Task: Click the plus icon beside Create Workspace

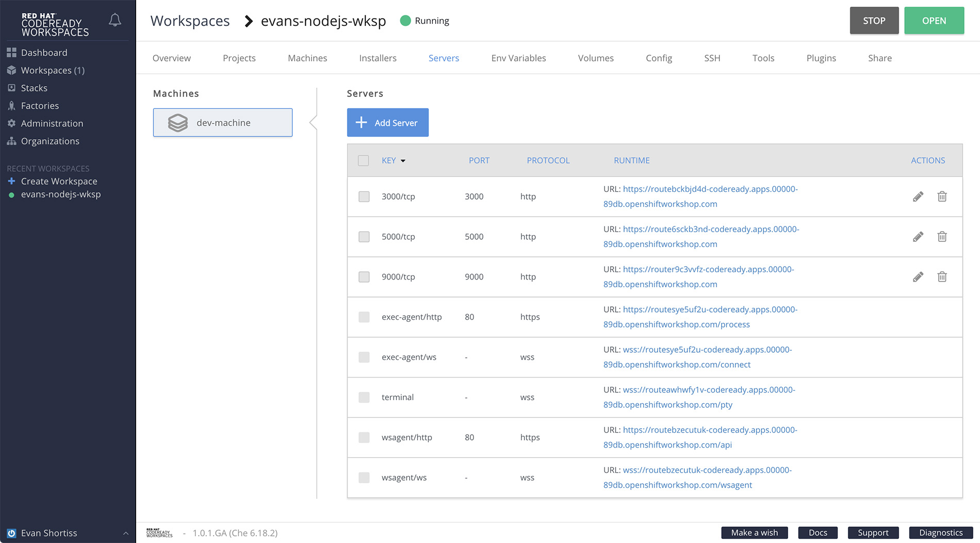Action: (x=11, y=181)
